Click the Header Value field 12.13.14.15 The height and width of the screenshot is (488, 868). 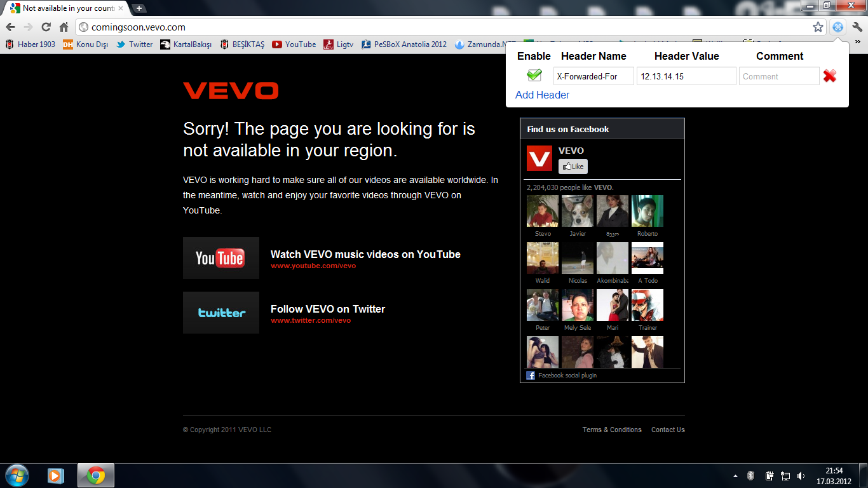coord(686,76)
